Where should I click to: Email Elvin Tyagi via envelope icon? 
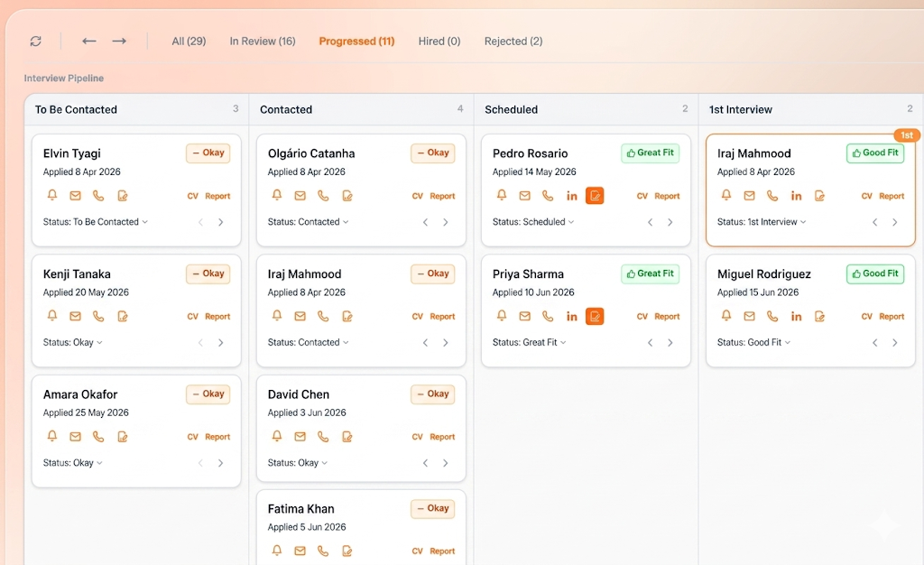75,196
